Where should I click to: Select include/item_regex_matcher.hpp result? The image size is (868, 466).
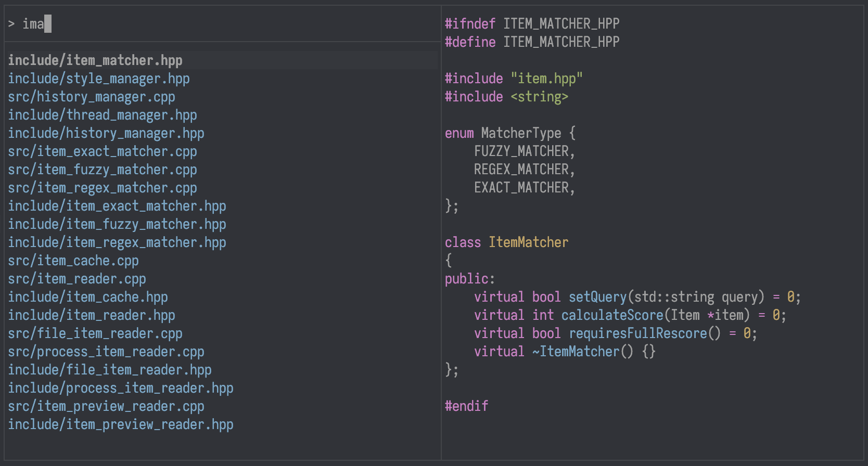pyautogui.click(x=117, y=242)
